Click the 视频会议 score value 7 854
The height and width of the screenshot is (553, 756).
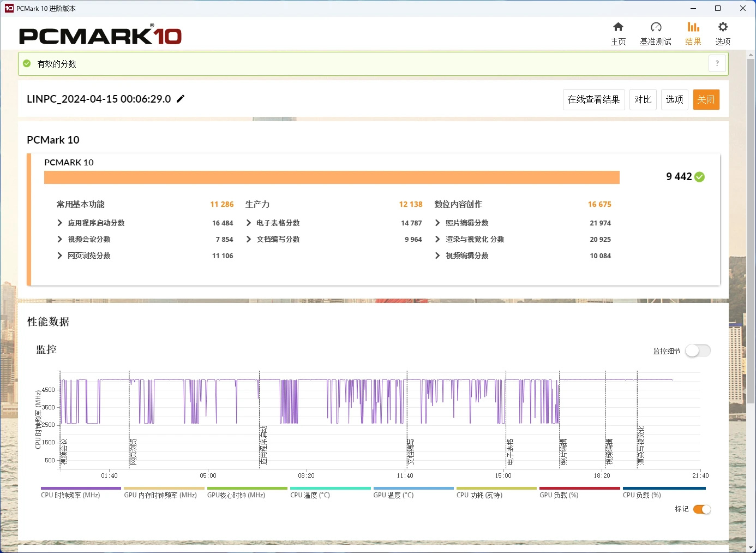click(224, 239)
